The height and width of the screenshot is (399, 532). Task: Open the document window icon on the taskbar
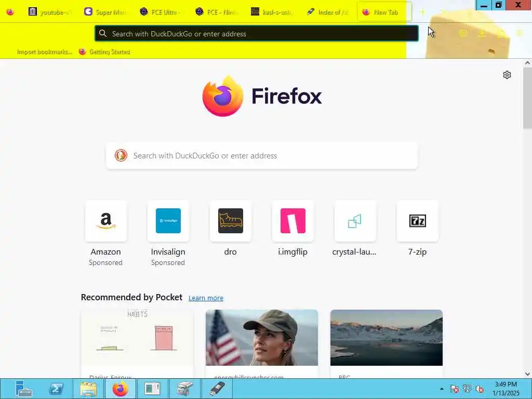tap(152, 389)
